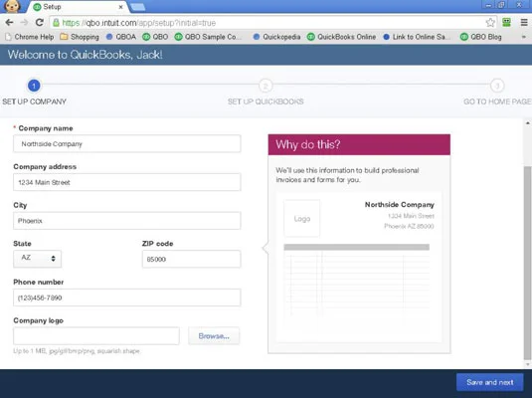Reload the page with the refresh icon
This screenshot has height=398, width=532.
click(x=40, y=23)
